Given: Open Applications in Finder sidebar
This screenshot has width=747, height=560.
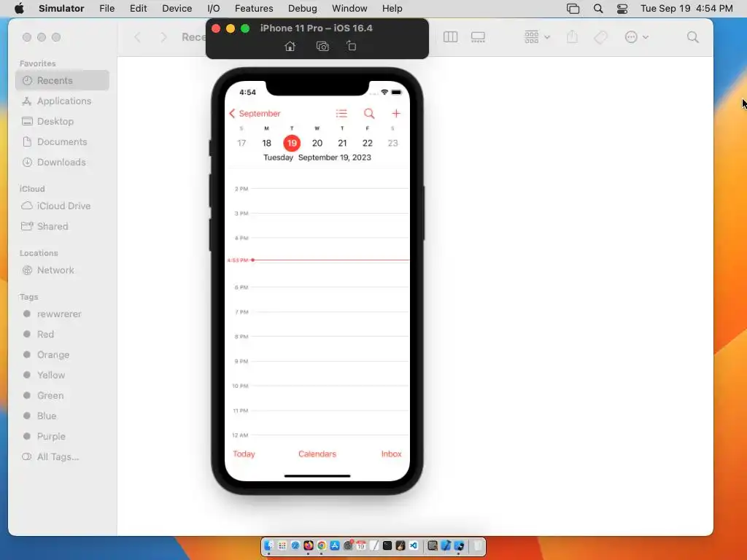Looking at the screenshot, I should pyautogui.click(x=63, y=101).
